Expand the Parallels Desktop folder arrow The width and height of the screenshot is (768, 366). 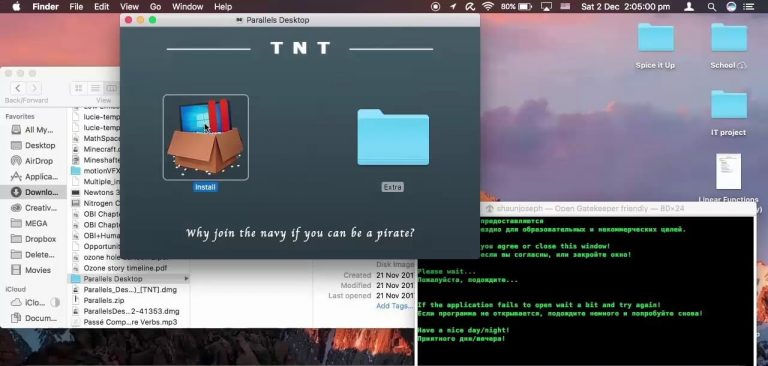(186, 279)
